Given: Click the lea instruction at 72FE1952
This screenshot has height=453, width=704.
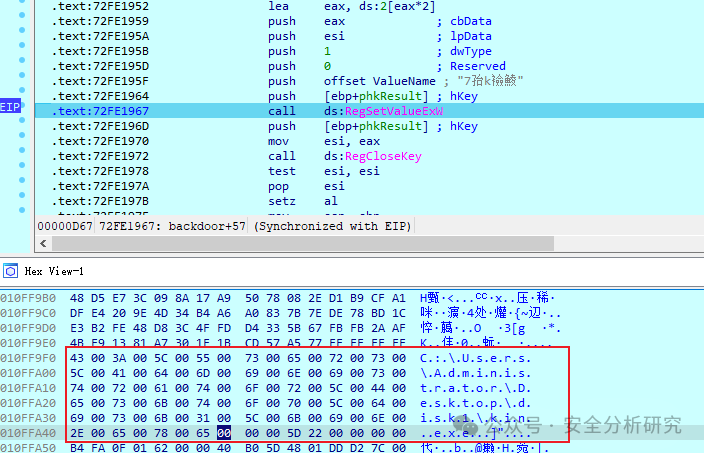Looking at the screenshot, I should [x=278, y=6].
